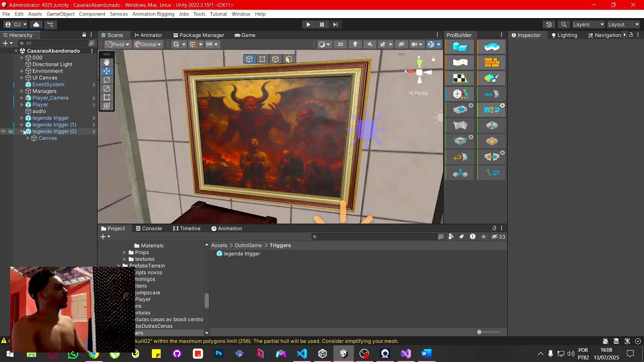Filter project search by type icon

tap(451, 237)
